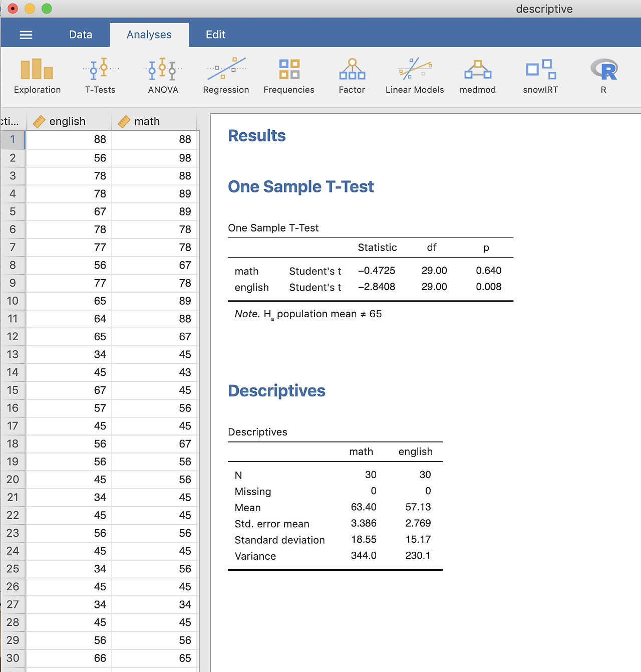This screenshot has height=672, width=641.
Task: Select row number 30 header
Action: [13, 658]
